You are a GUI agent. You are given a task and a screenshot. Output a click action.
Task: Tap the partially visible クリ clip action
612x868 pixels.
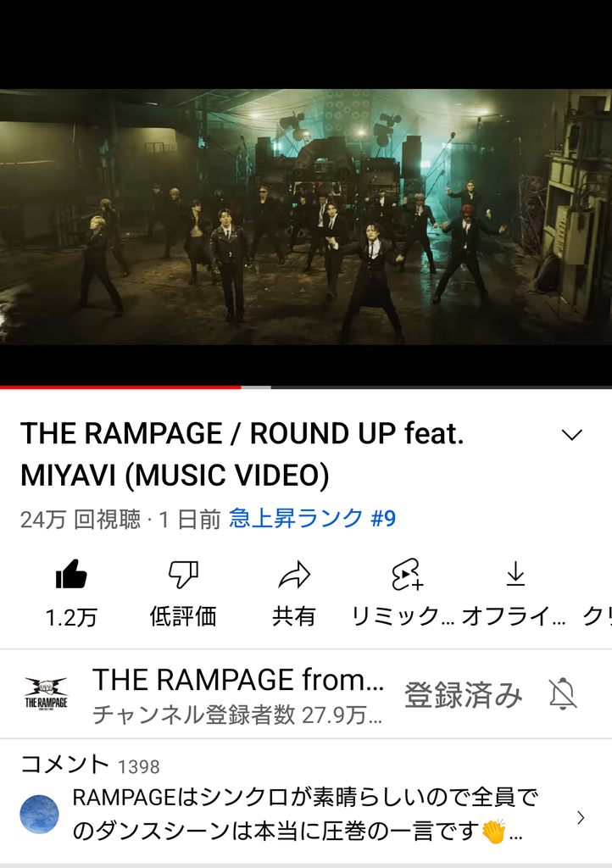click(597, 616)
